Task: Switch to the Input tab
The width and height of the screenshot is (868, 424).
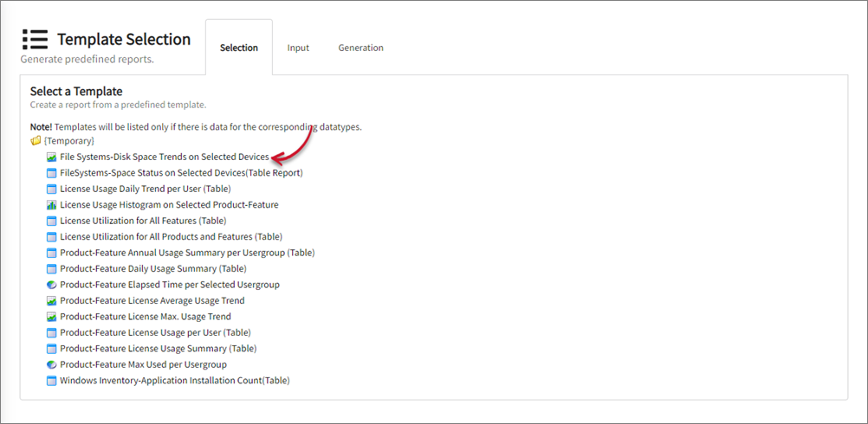Action: coord(298,48)
